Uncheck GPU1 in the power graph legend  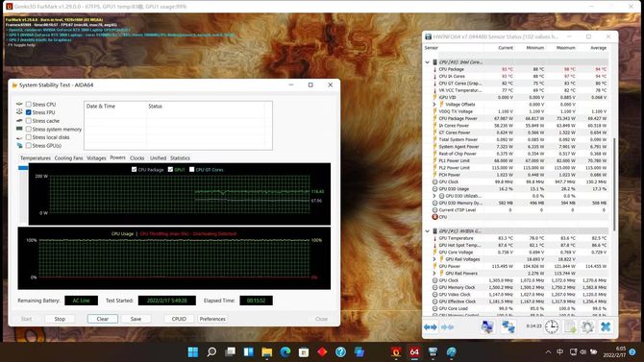pyautogui.click(x=170, y=169)
